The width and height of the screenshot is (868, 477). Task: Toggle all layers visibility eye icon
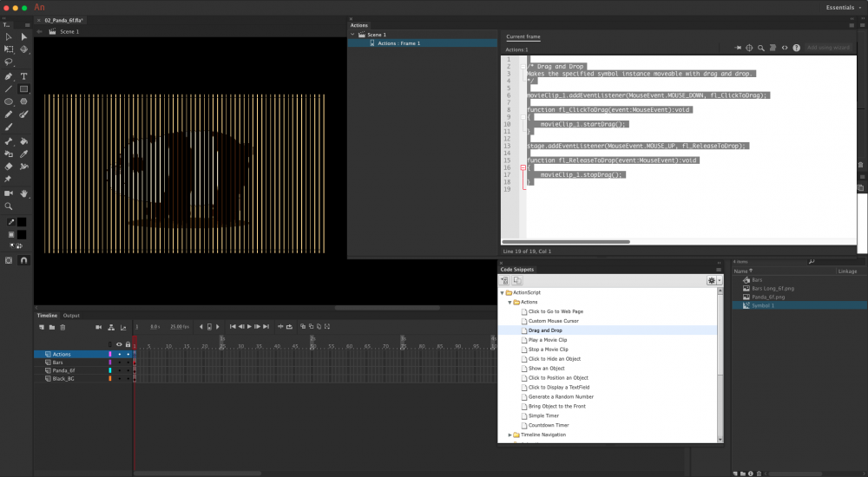tap(119, 344)
